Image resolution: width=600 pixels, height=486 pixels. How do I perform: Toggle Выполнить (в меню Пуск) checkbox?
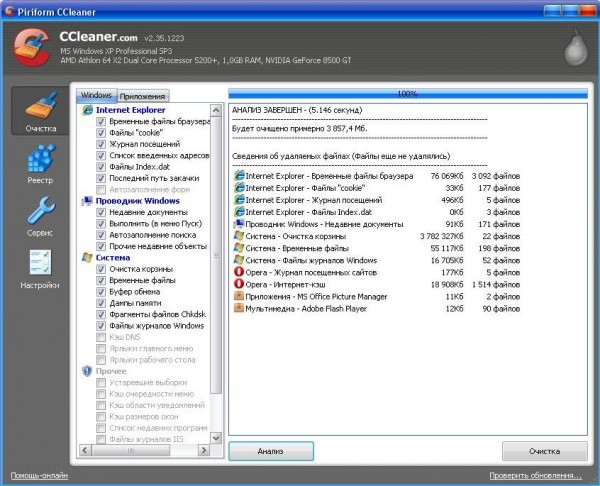click(x=101, y=223)
